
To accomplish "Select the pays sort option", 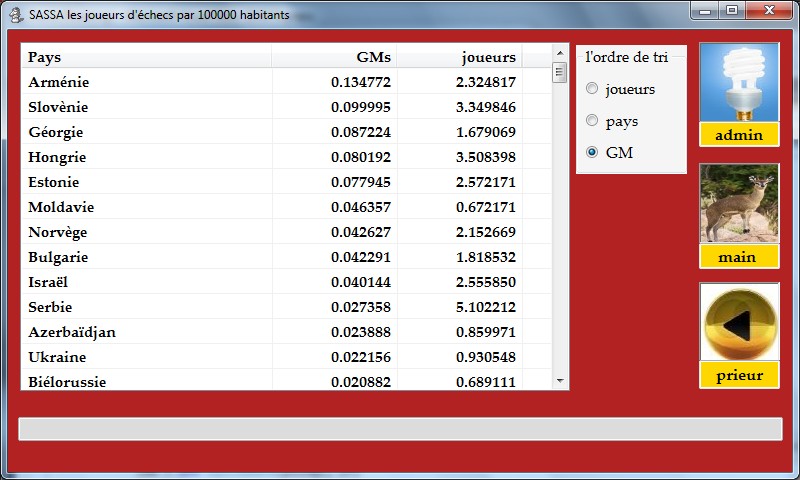I will (592, 121).
